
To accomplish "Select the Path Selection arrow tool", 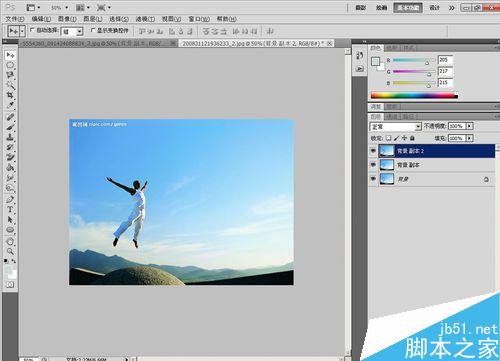I will click(x=10, y=220).
